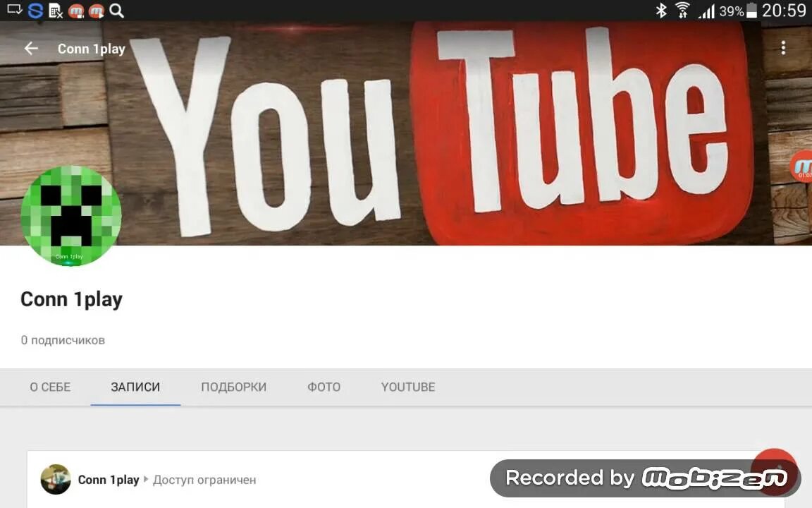Tap the Conn 1play profile name heading
812x508 pixels.
71,300
